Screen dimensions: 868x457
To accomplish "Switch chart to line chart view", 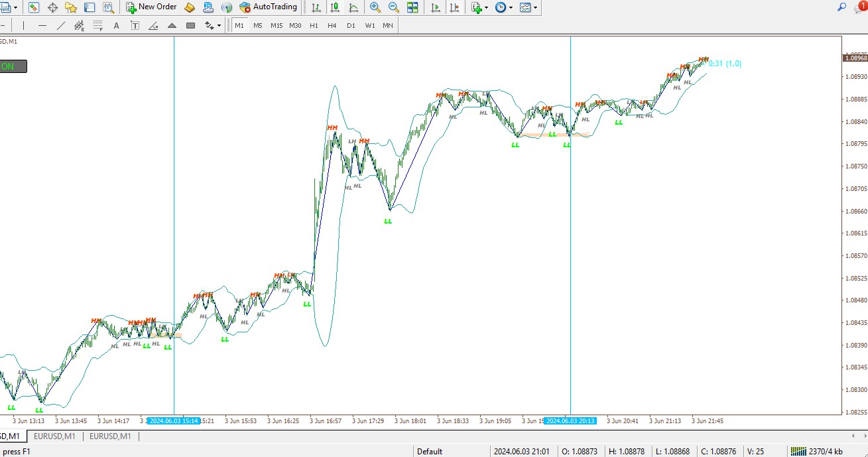I will point(354,7).
